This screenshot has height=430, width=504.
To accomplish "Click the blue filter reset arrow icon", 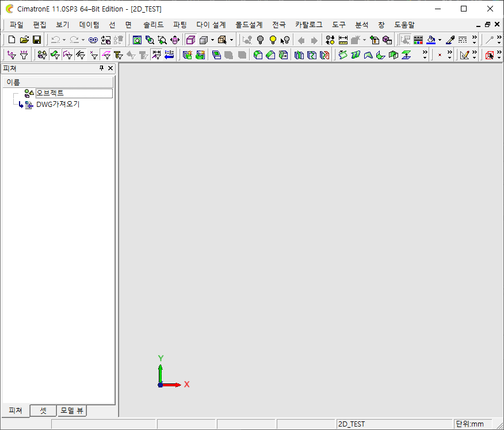I will pyautogui.click(x=169, y=55).
